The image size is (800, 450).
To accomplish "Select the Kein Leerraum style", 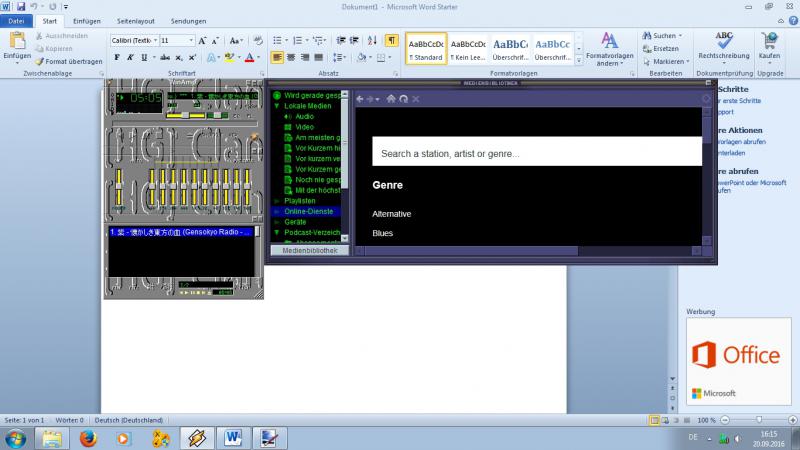I will (x=468, y=49).
